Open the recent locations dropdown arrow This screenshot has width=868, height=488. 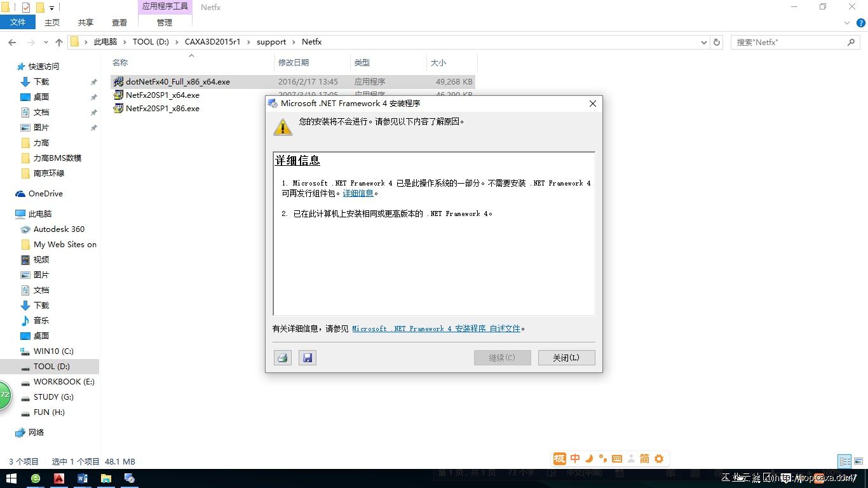point(46,42)
